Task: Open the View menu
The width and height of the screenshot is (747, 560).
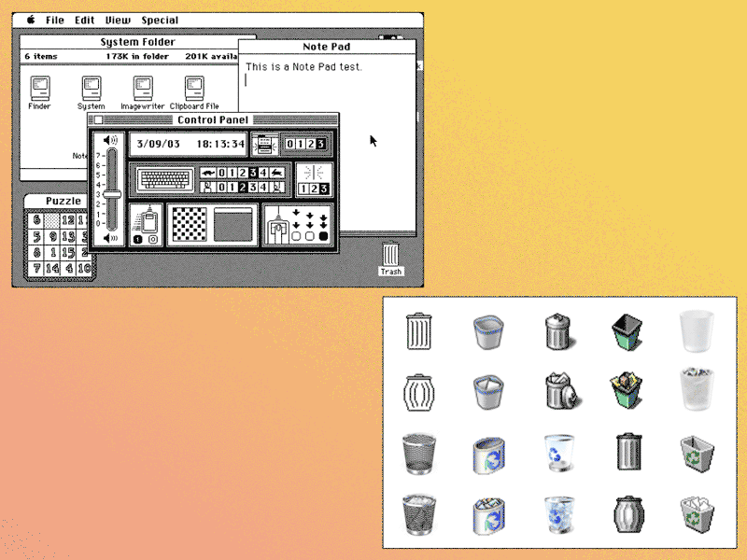Action: coord(118,20)
